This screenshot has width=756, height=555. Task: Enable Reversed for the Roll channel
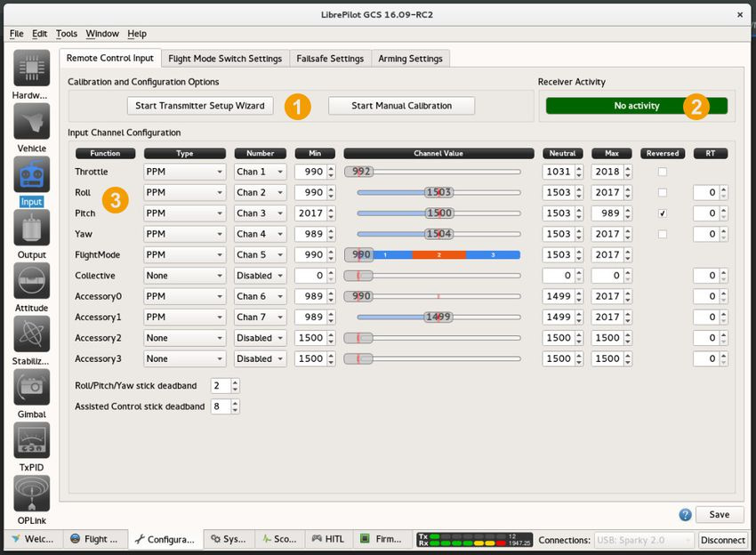(x=663, y=192)
